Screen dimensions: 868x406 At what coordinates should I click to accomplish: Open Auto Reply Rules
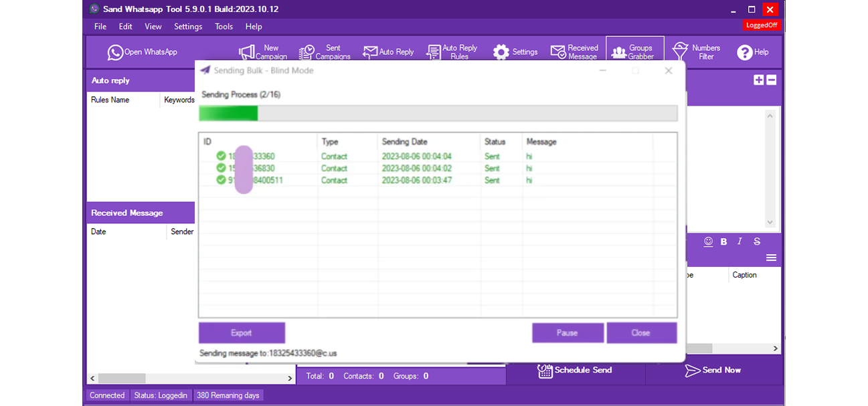coord(451,52)
